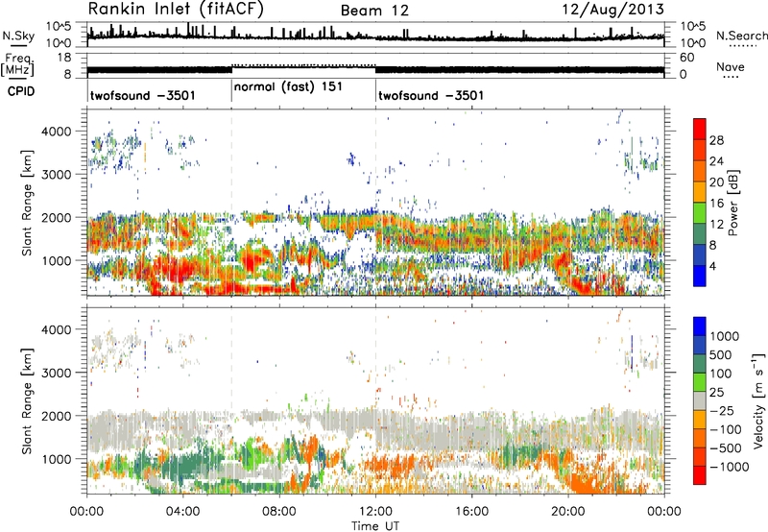The image size is (768, 532).
Task: Pick the bright blue bottom Power colorbar segment
Action: pyautogui.click(x=700, y=276)
